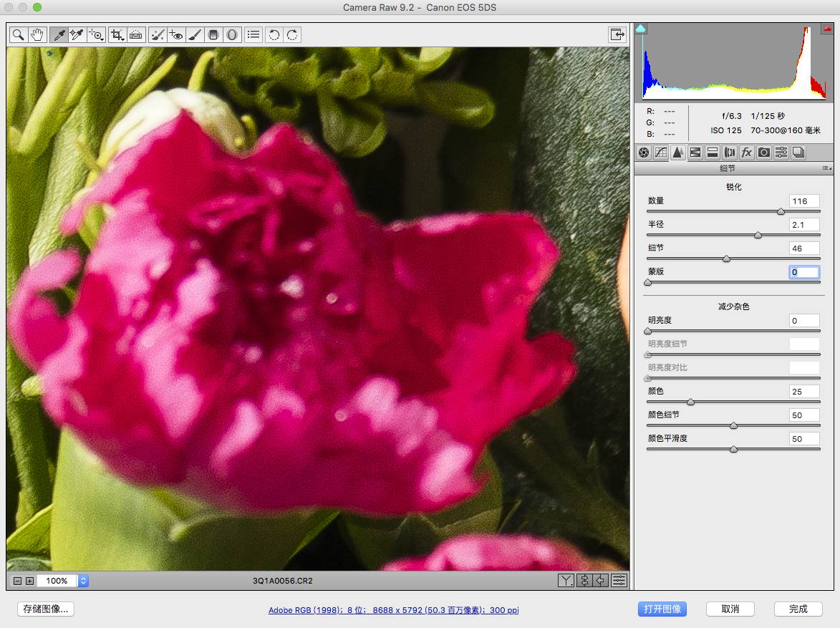Click the 颜色 value field showing 25
The image size is (840, 628).
pyautogui.click(x=804, y=391)
